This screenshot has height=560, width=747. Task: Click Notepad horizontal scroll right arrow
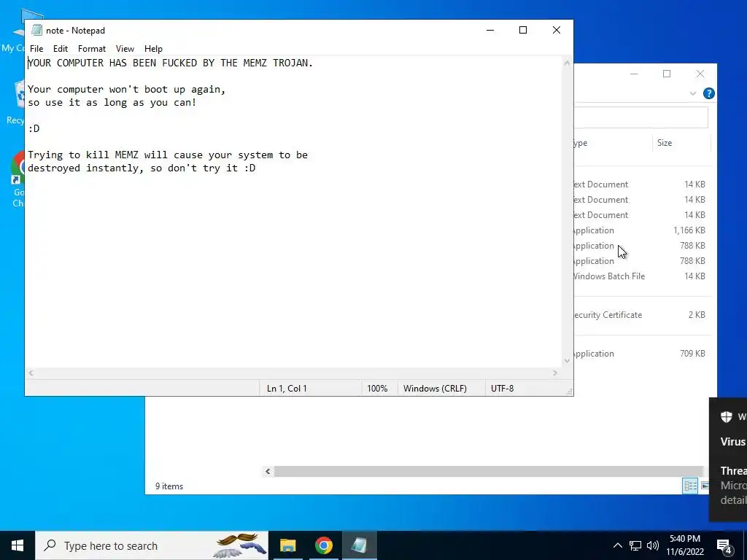pos(555,373)
